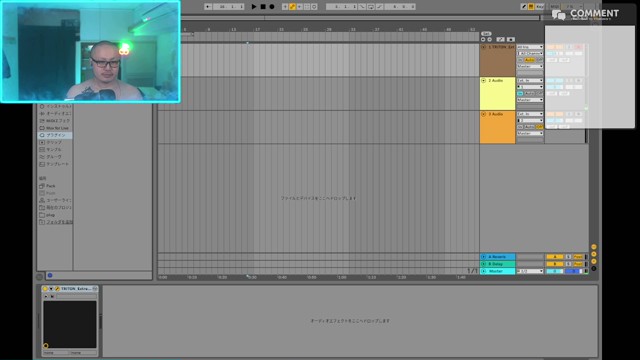The height and width of the screenshot is (360, 640).
Task: Arm the Arrangement Record button
Action: pos(272,7)
